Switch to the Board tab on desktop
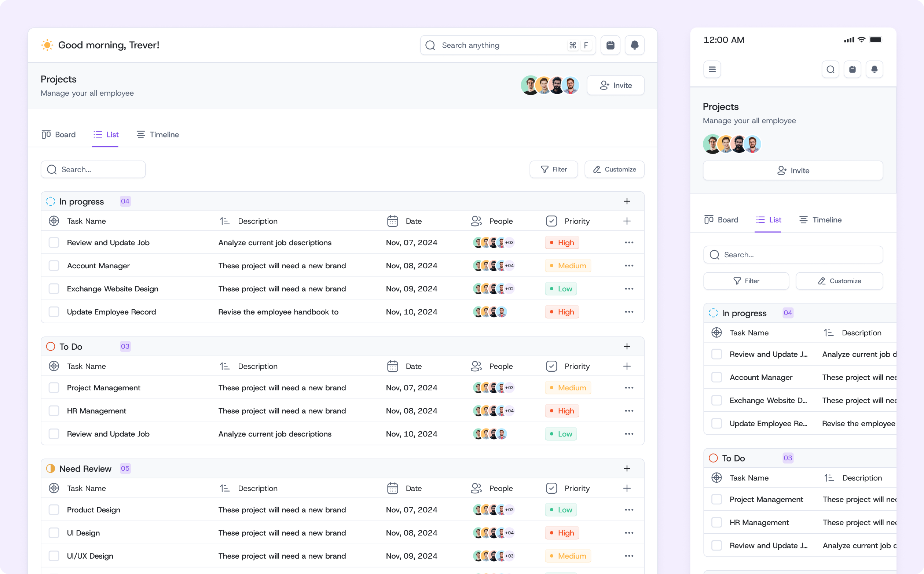 coord(59,135)
